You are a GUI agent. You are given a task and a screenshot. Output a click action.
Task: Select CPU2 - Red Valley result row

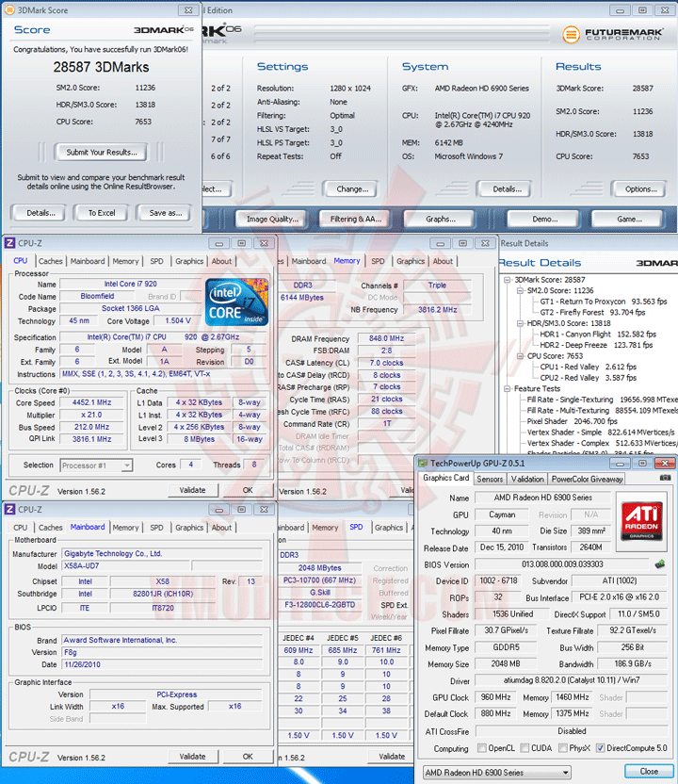coord(588,378)
